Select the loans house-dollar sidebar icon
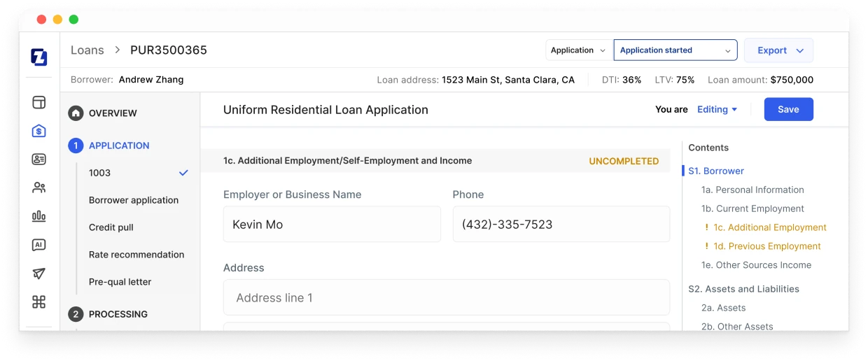868x361 pixels. 39,131
